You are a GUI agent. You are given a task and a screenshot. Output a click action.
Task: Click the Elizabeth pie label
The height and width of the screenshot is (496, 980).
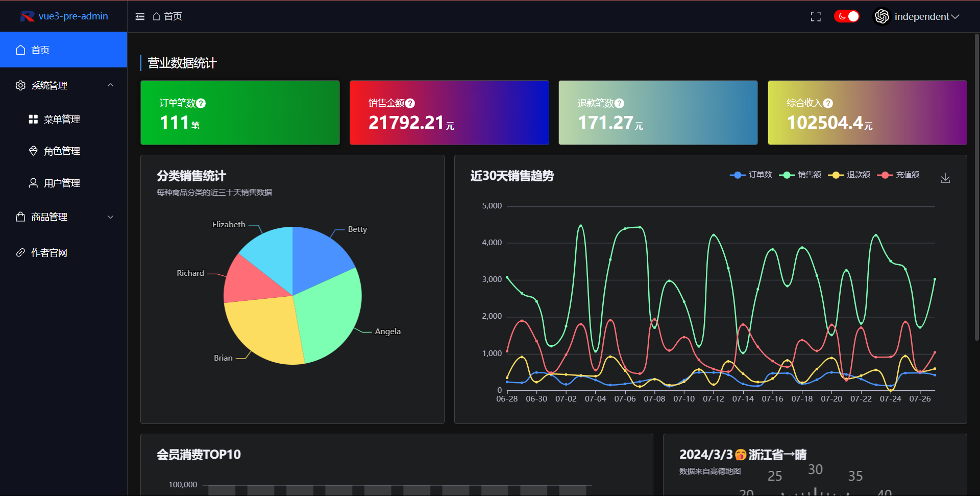pos(229,225)
